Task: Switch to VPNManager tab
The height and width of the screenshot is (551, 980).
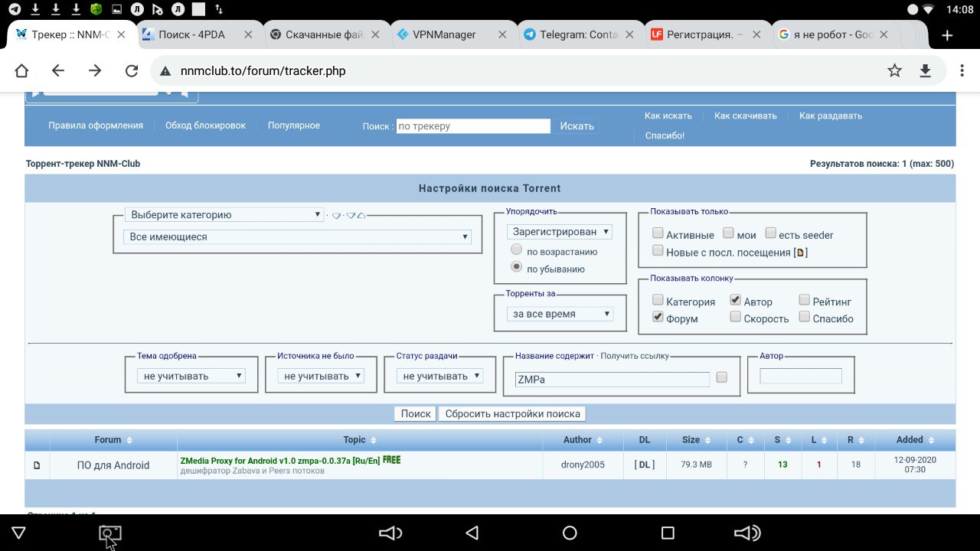Action: point(443,34)
